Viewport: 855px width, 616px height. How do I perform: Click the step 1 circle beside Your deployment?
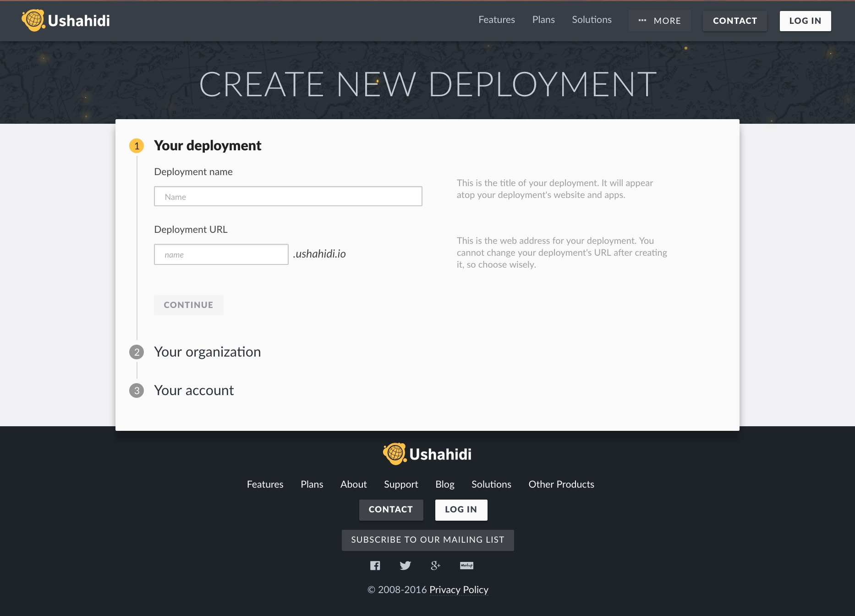pyautogui.click(x=136, y=146)
